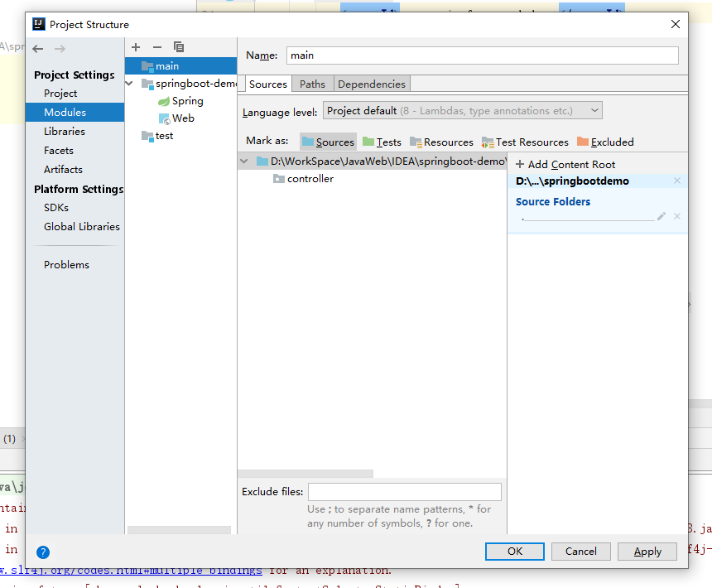Collapse the springboot-demo module node
This screenshot has width=712, height=588.
(129, 84)
